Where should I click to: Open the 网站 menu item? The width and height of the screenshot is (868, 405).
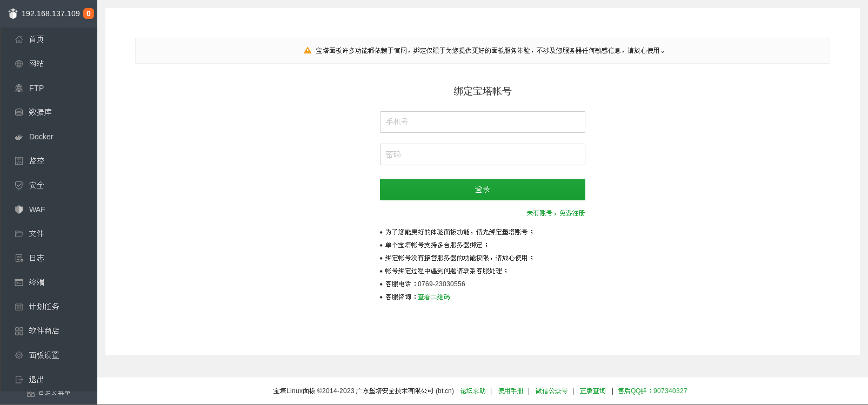(x=49, y=64)
